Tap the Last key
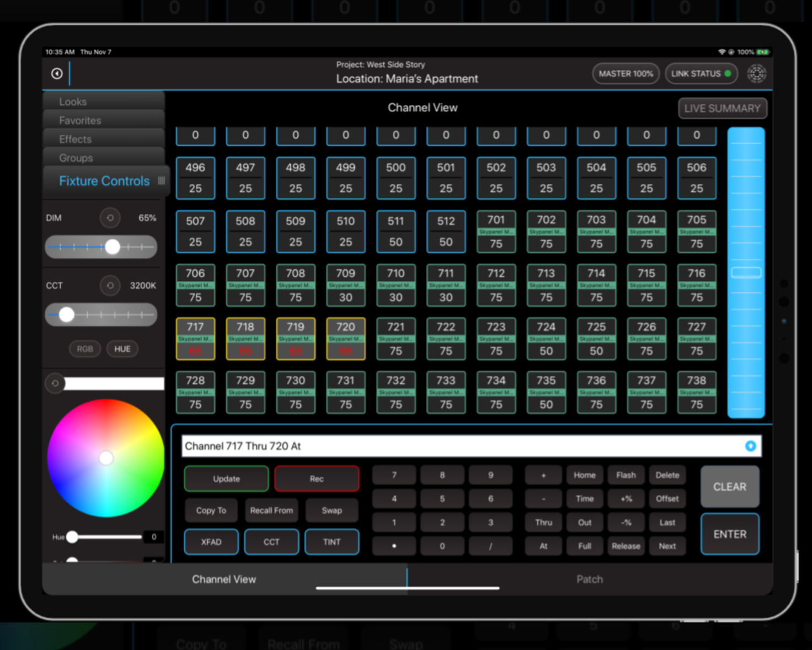This screenshot has height=650, width=812. point(667,523)
